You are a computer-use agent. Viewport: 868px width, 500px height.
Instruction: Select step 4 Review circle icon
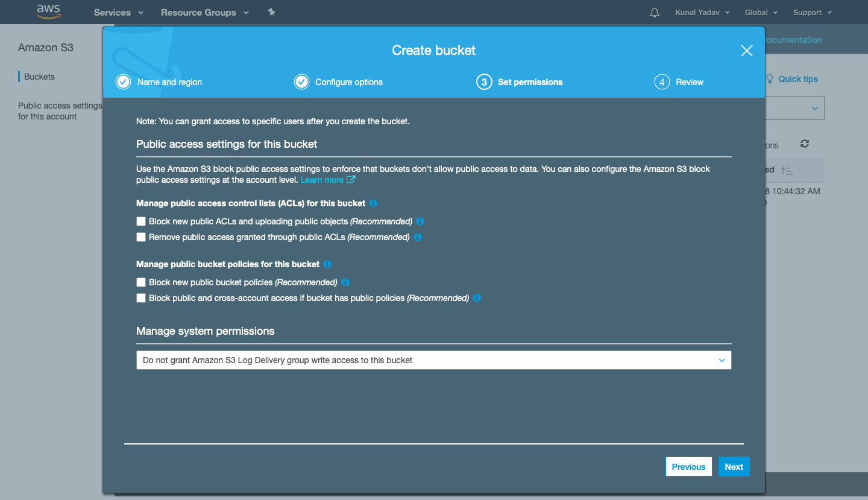(662, 82)
